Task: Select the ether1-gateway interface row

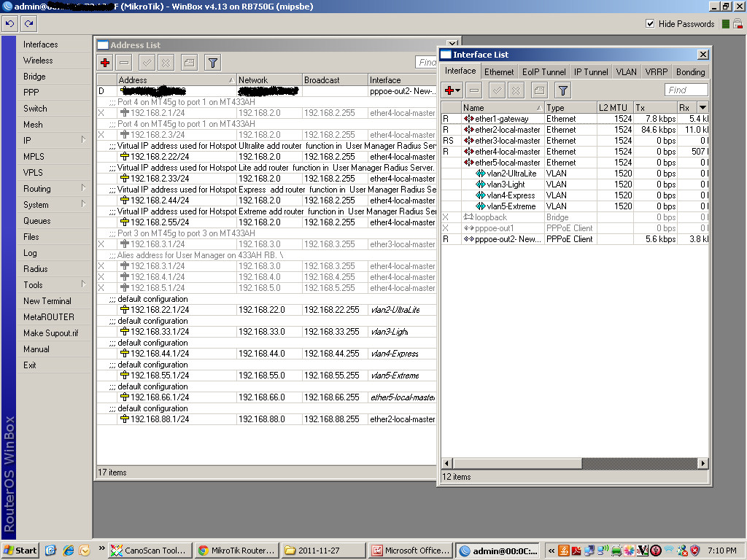Action: tap(575, 119)
